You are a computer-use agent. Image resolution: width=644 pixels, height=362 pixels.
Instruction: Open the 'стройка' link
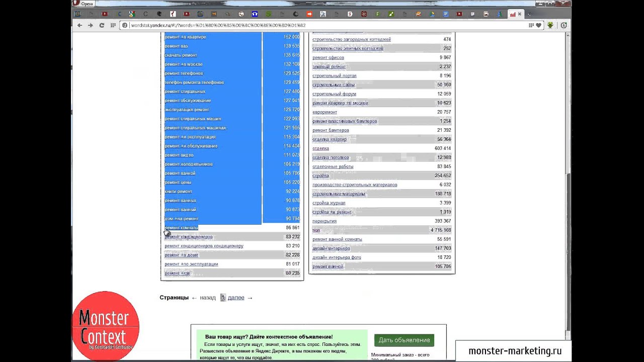coord(320,175)
